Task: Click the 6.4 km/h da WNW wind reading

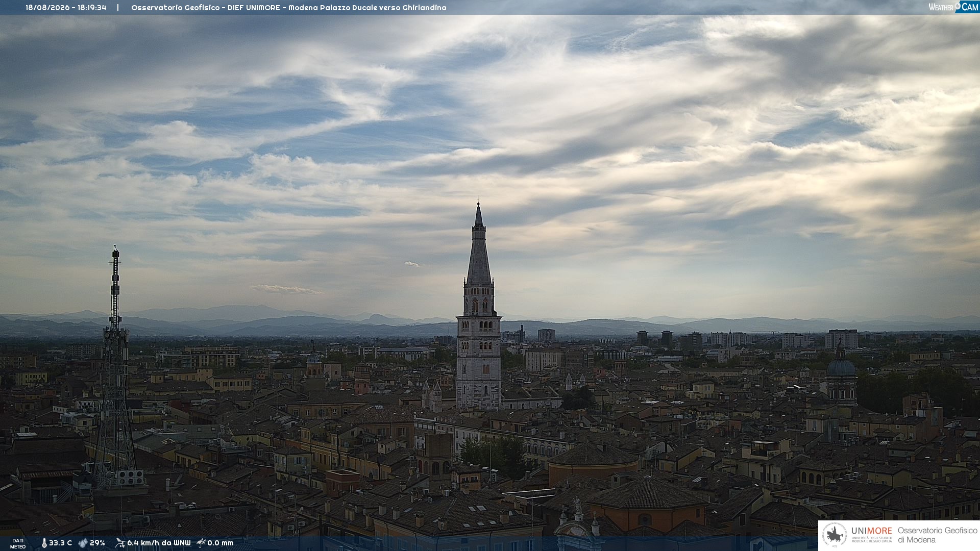Action: tap(159, 543)
